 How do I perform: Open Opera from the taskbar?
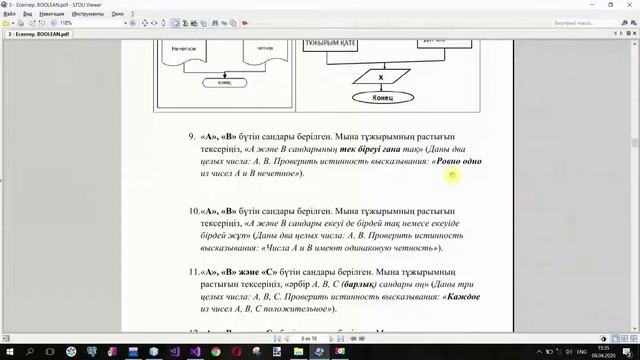point(237,351)
